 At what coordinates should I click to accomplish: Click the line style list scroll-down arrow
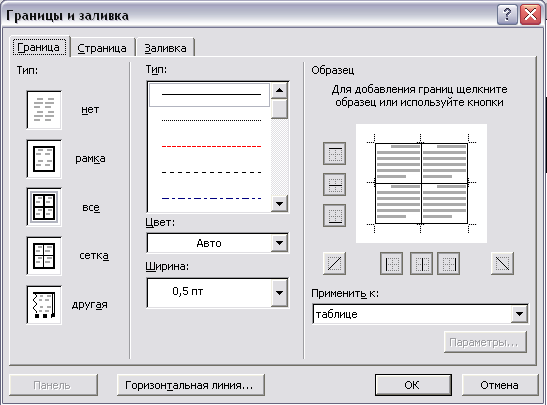(x=279, y=204)
